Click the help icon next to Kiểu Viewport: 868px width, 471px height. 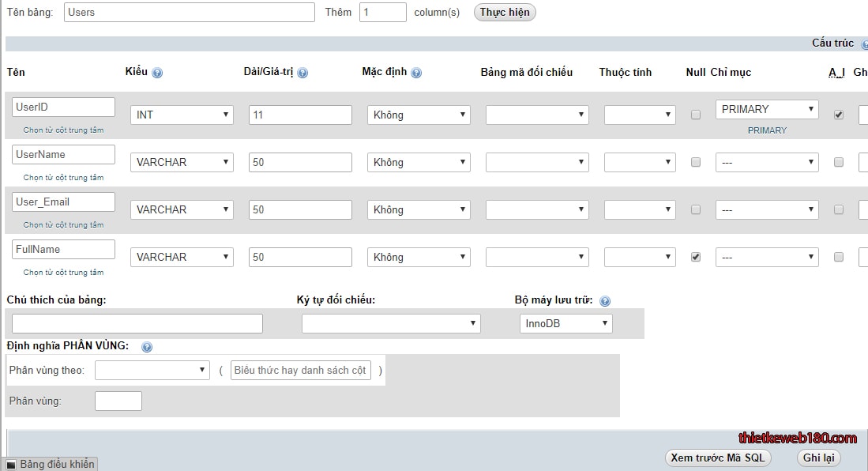point(157,73)
